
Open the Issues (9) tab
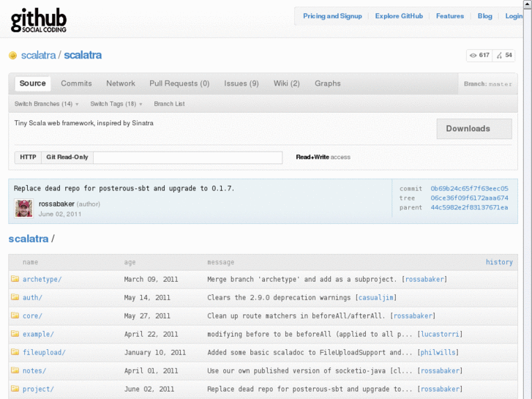241,83
